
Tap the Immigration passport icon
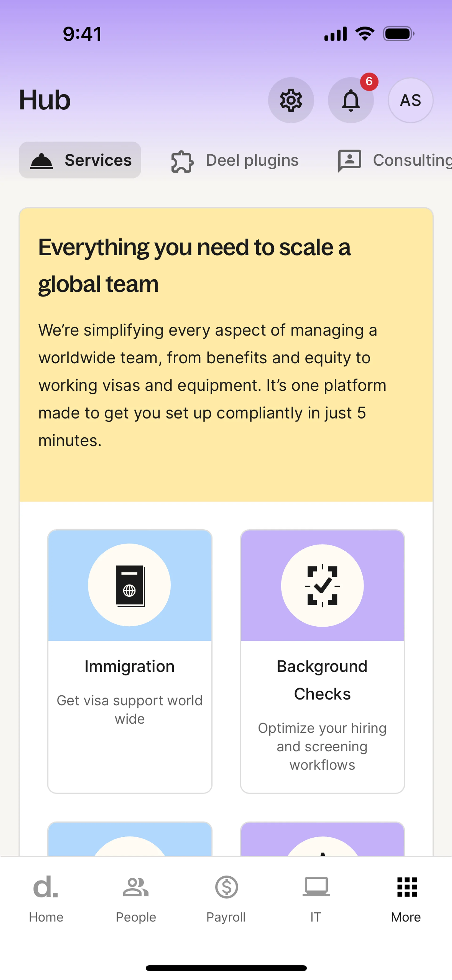coord(129,585)
